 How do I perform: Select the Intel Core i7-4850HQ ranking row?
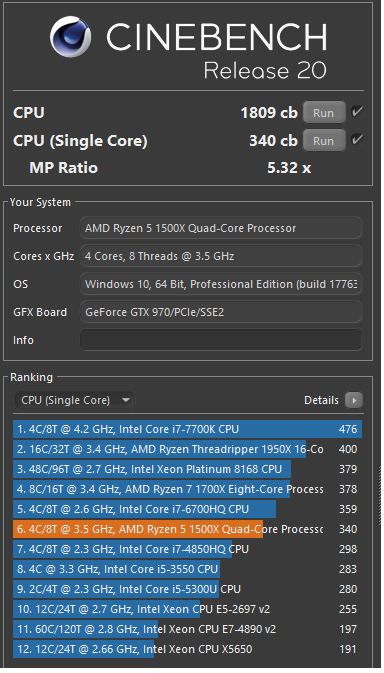(187, 549)
